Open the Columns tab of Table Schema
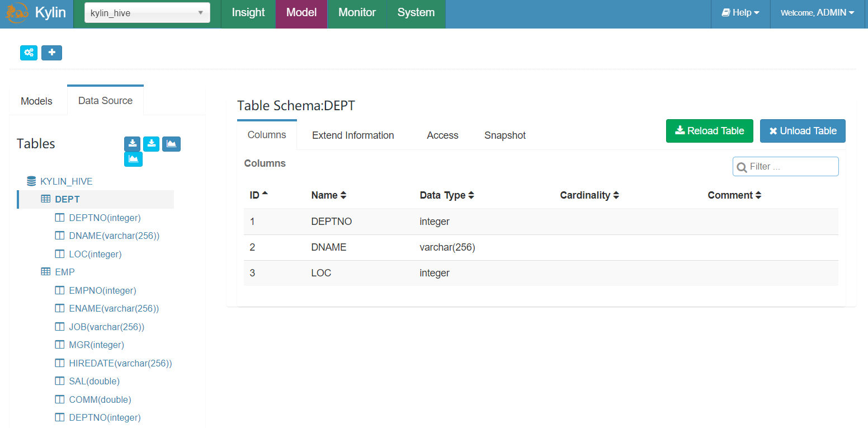This screenshot has height=428, width=868. (x=267, y=135)
